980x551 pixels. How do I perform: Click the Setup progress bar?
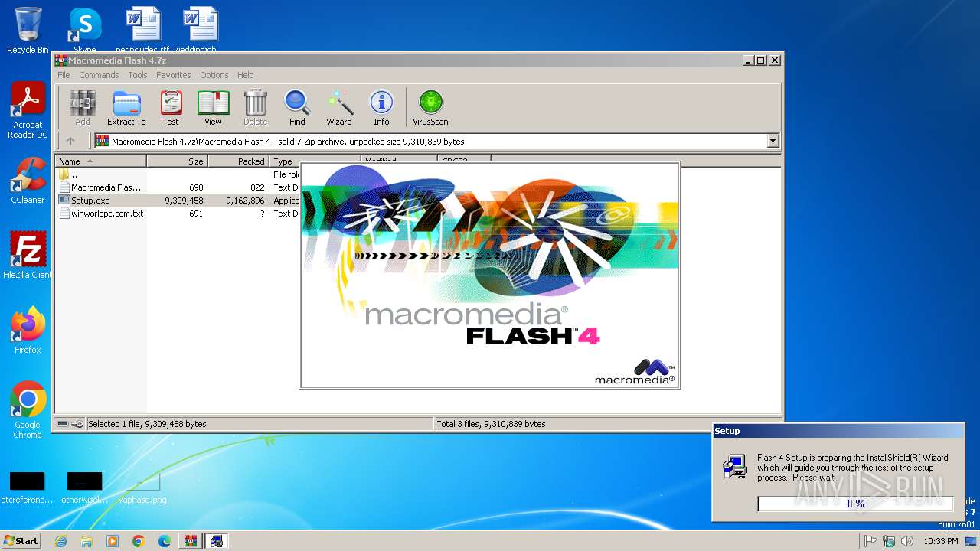click(x=855, y=504)
